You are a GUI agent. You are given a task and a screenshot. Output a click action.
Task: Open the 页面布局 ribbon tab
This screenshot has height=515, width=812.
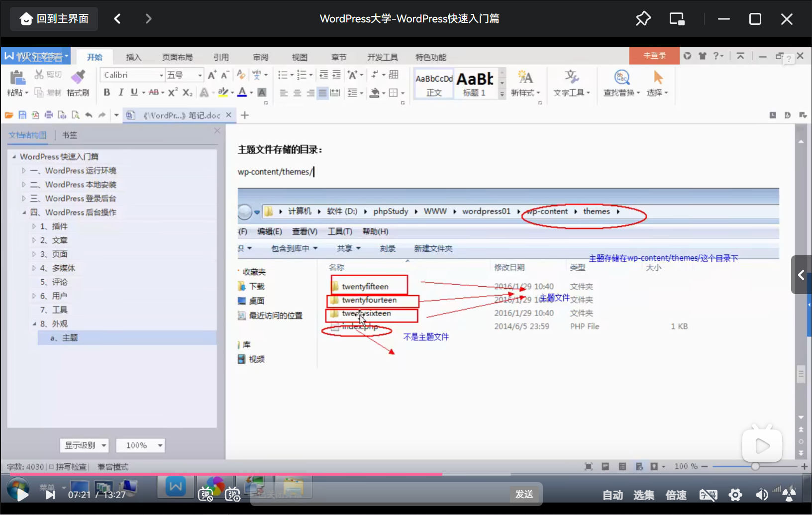click(177, 57)
